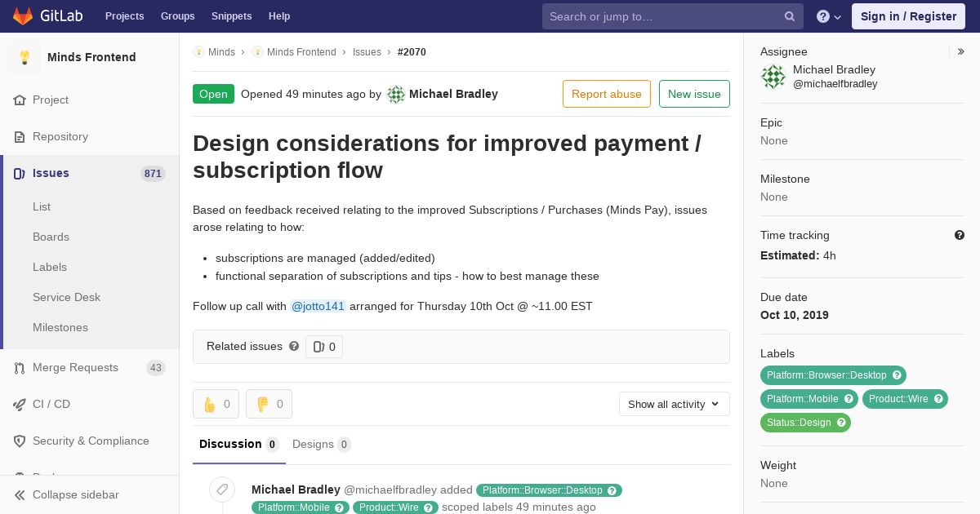Click the Merge Requests icon
The width and height of the screenshot is (980, 514).
tap(20, 367)
